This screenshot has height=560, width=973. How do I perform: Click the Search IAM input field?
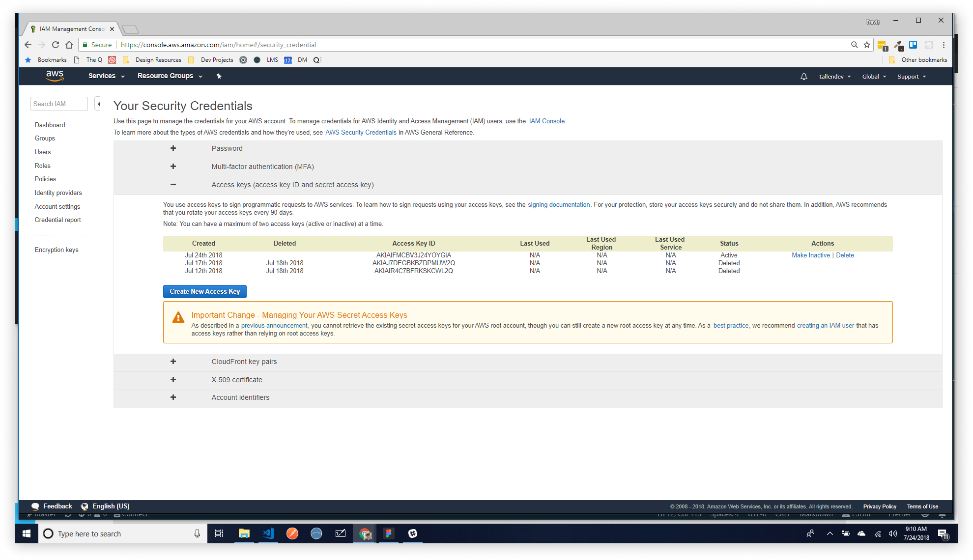(59, 104)
